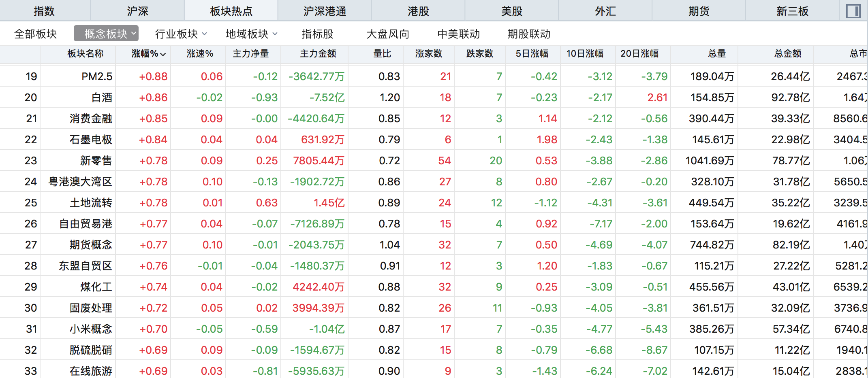Image resolution: width=868 pixels, height=378 pixels.
Task: Open the 美股 market tab
Action: point(512,11)
